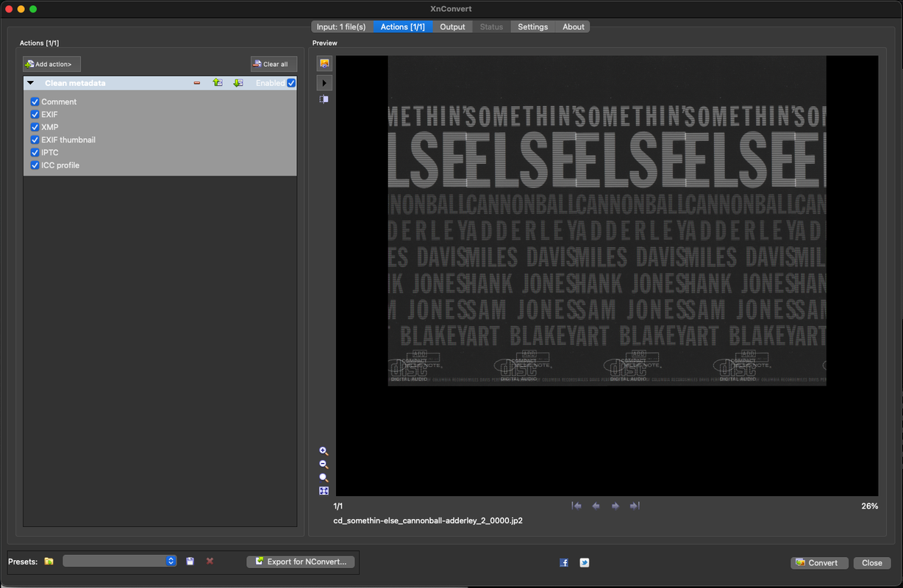This screenshot has width=903, height=588.
Task: Go to previous file in preview
Action: [596, 506]
